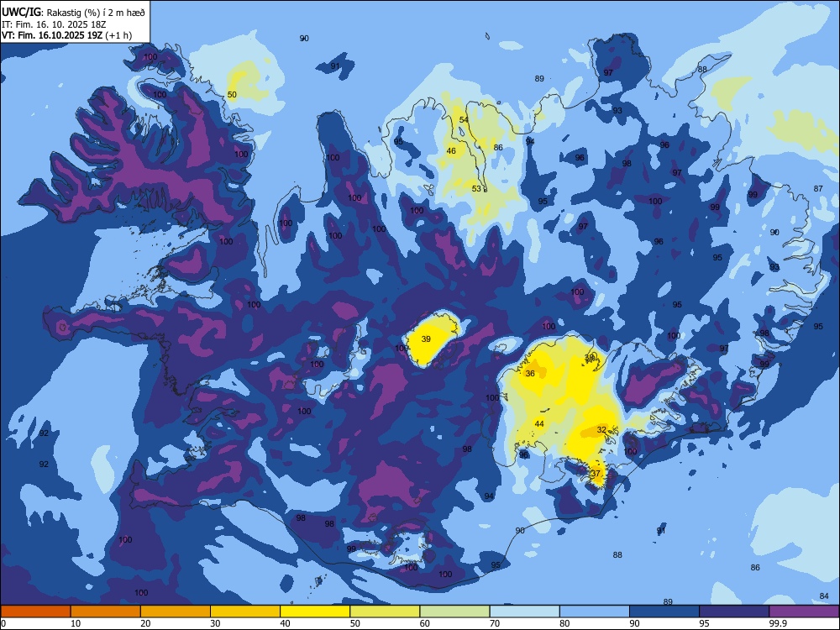Click the map value '53' in the northern yellow area
Screen dimensions: 840x630
point(476,188)
